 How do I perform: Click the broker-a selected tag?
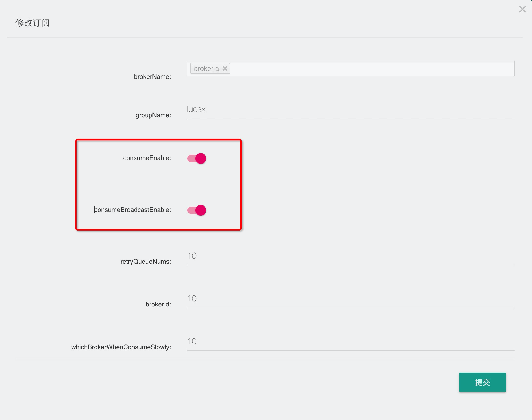click(x=206, y=68)
